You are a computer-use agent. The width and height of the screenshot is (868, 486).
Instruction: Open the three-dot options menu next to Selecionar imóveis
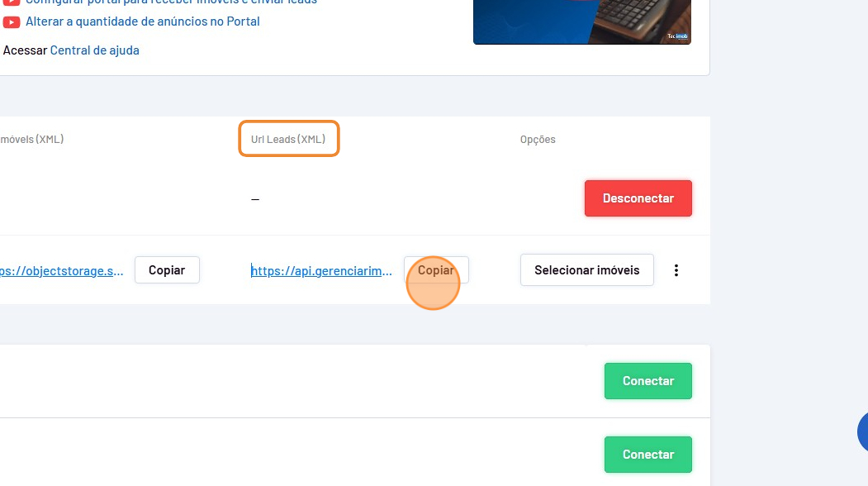click(676, 270)
